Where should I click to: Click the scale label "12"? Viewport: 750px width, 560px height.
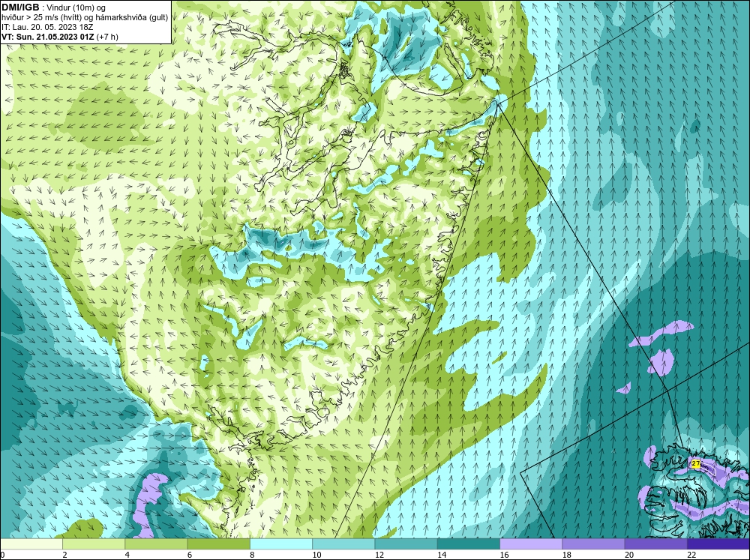(x=379, y=555)
